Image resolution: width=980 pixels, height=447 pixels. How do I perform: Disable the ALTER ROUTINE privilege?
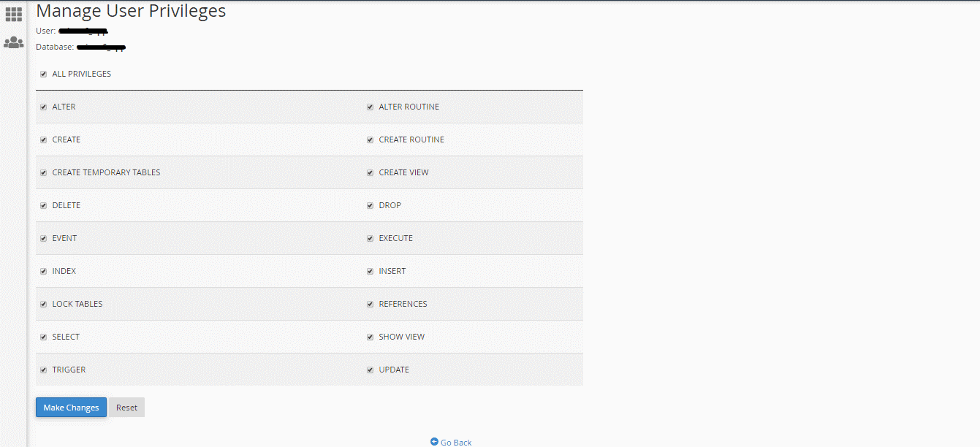[370, 106]
